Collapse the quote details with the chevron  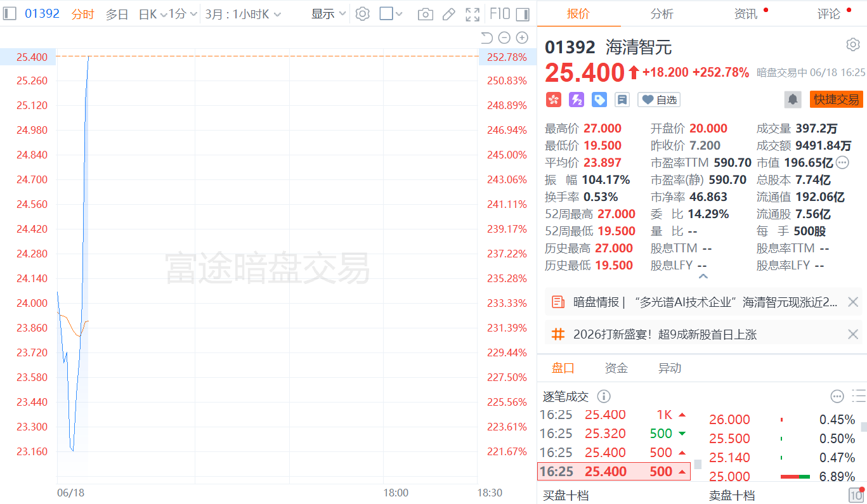click(x=703, y=276)
